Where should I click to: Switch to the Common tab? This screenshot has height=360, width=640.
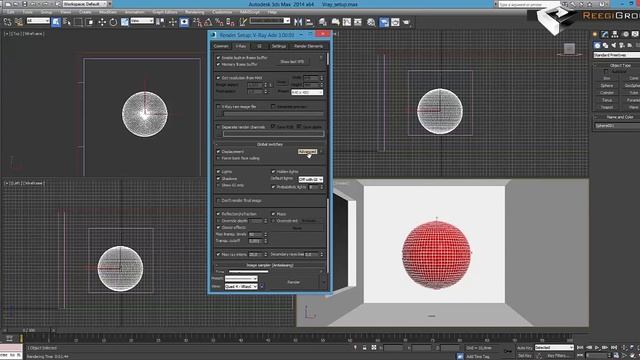(221, 46)
